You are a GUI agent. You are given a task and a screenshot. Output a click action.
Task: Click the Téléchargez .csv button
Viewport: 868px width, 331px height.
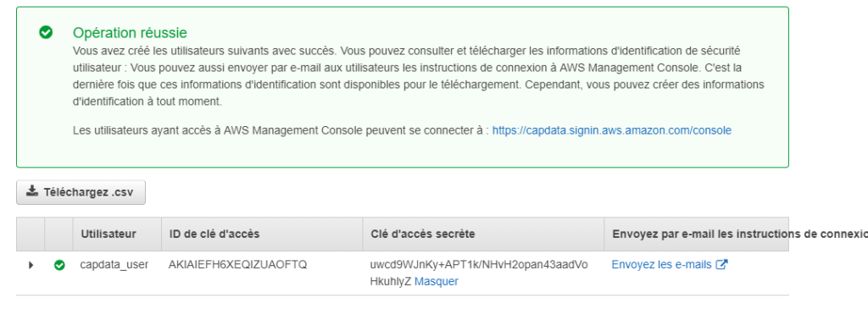pos(81,192)
